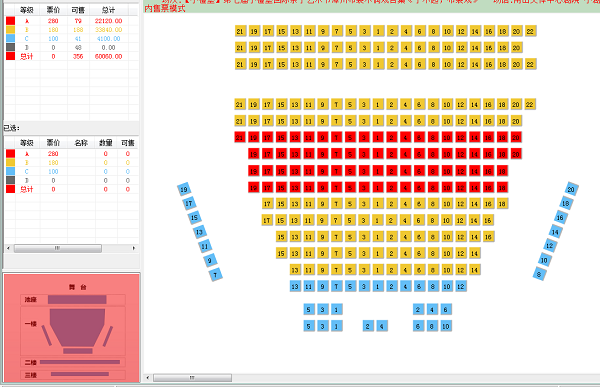Click left panel scrollbar left arrow

(8, 248)
